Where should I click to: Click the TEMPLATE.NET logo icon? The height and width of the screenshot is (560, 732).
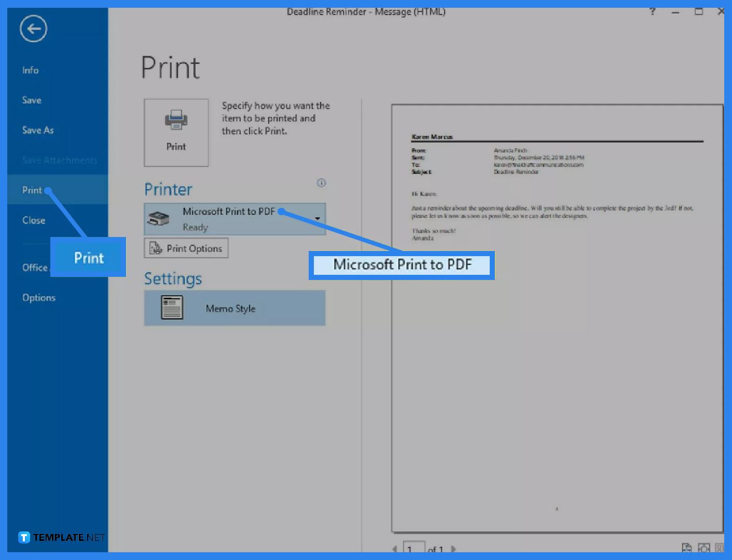[x=23, y=537]
